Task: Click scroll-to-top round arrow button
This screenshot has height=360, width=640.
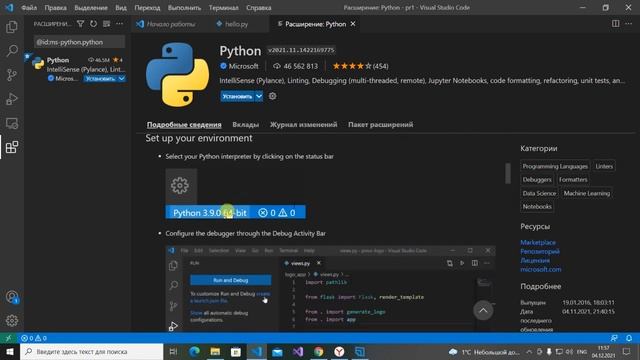Action: [x=483, y=311]
